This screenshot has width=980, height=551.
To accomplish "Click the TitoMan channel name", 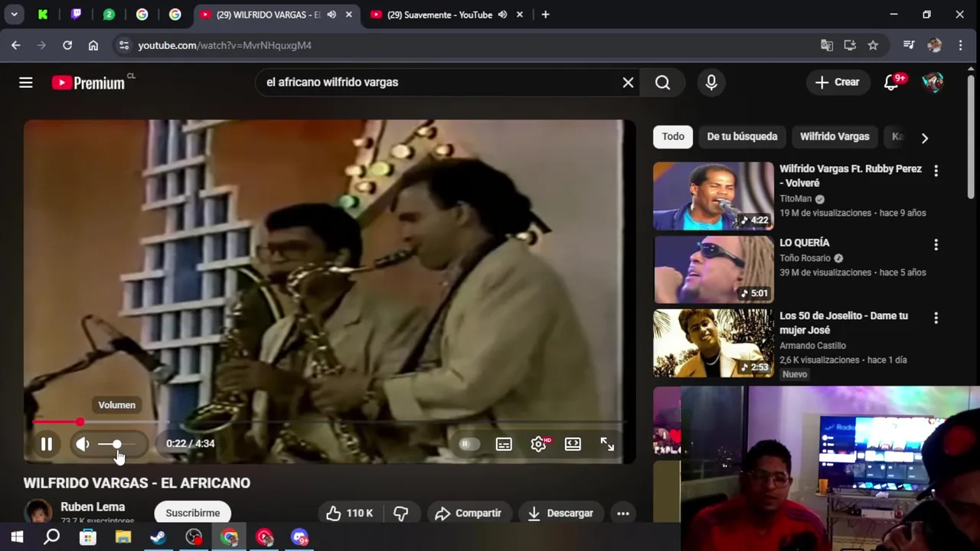I will click(795, 198).
